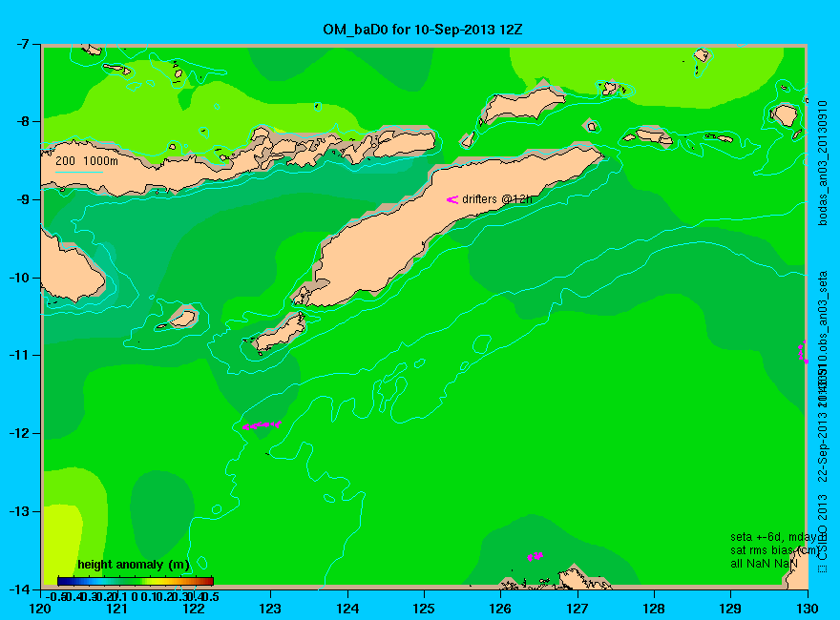Click the map title "OM_baD0 for 10-Sep-2013 12Z"
The image size is (840, 620).
click(x=422, y=30)
